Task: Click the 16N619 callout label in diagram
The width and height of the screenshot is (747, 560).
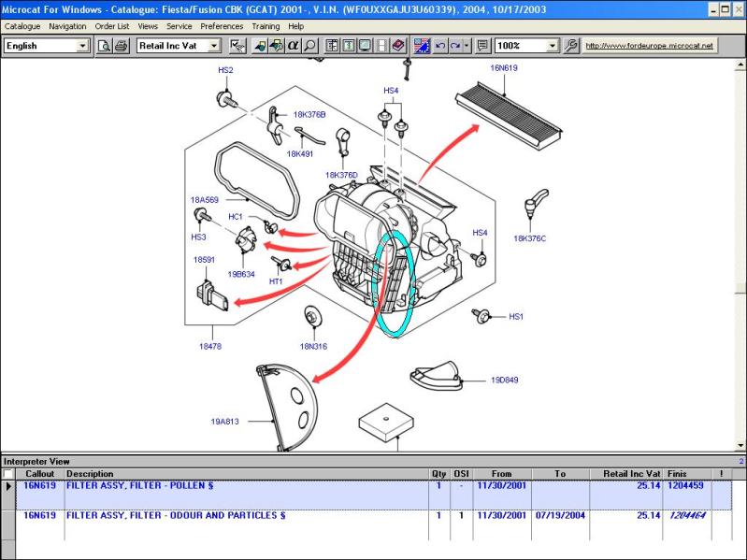Action: (x=503, y=68)
